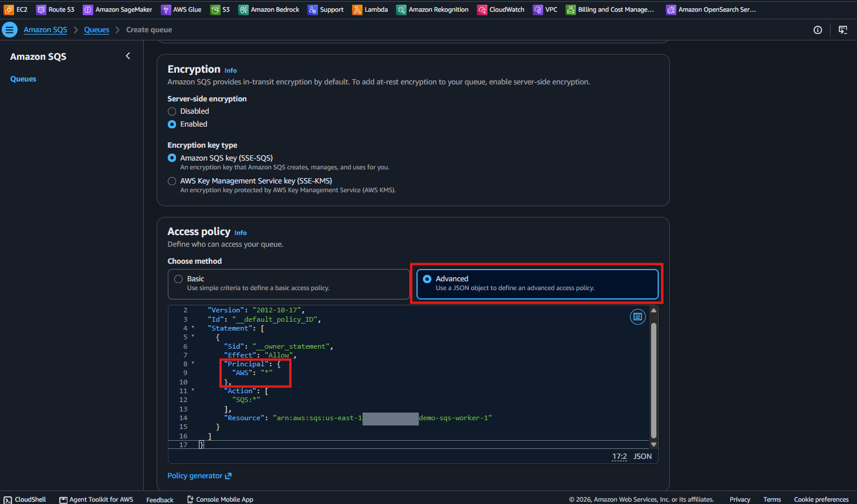Open Encryption Info link
The width and height of the screenshot is (857, 504).
[231, 70]
